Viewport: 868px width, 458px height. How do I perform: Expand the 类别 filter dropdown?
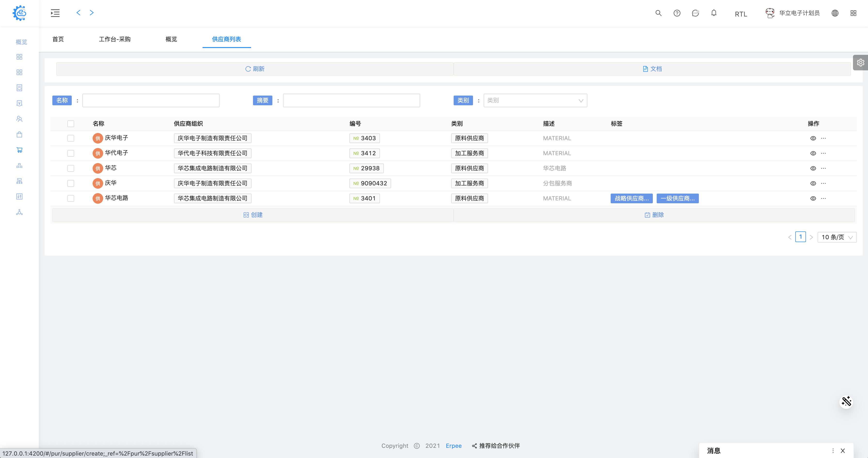535,100
